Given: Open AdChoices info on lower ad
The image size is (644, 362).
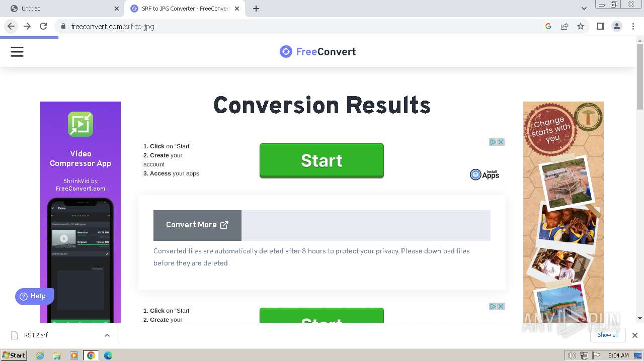Looking at the screenshot, I should click(x=493, y=306).
